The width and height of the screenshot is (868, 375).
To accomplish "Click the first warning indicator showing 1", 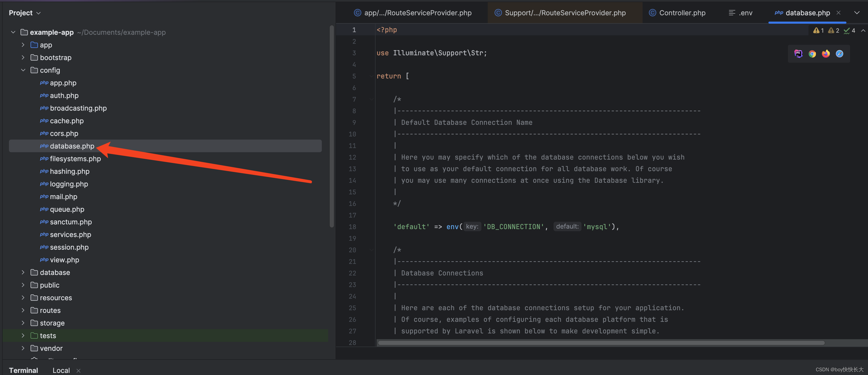I will (818, 31).
